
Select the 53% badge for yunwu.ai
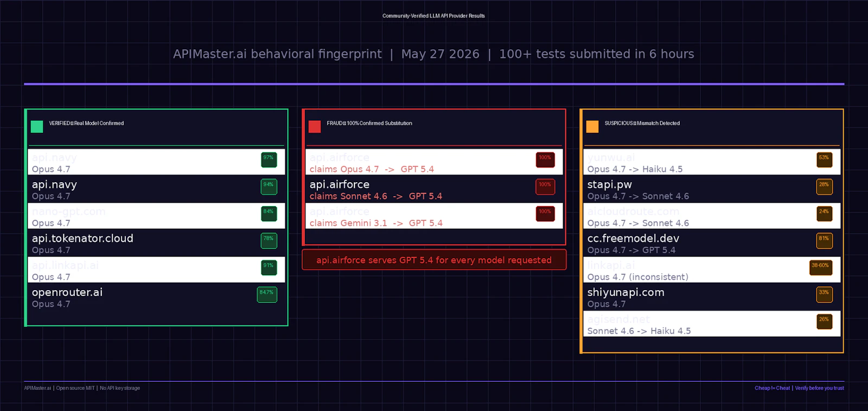[x=825, y=160]
